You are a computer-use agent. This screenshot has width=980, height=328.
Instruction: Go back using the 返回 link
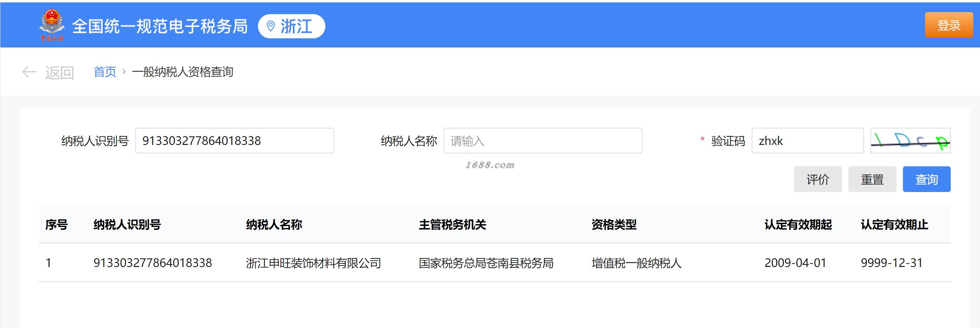click(x=59, y=72)
